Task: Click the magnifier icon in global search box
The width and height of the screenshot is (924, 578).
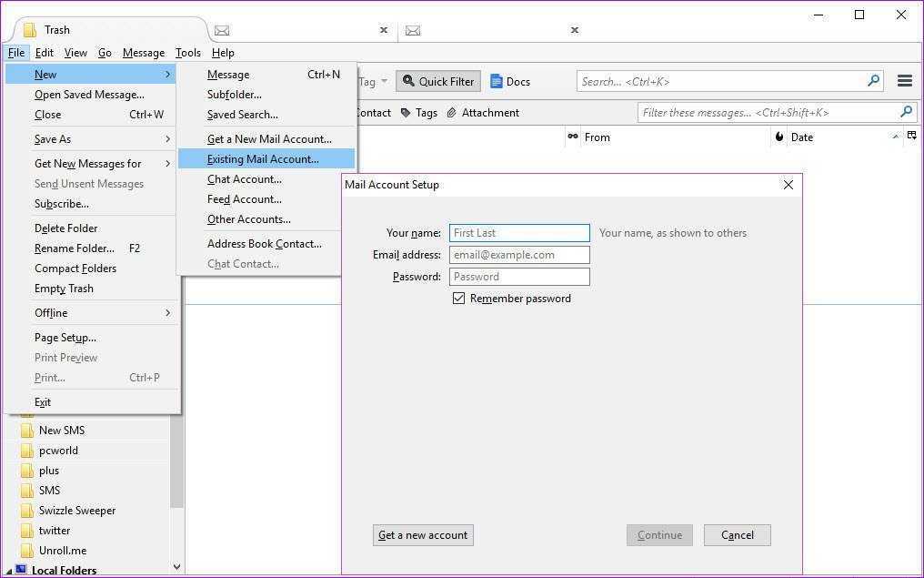Action: [x=873, y=81]
